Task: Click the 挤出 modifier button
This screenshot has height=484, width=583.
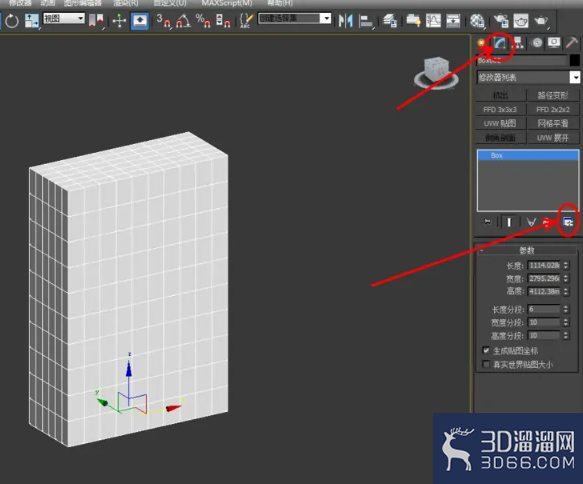Action: (x=501, y=96)
